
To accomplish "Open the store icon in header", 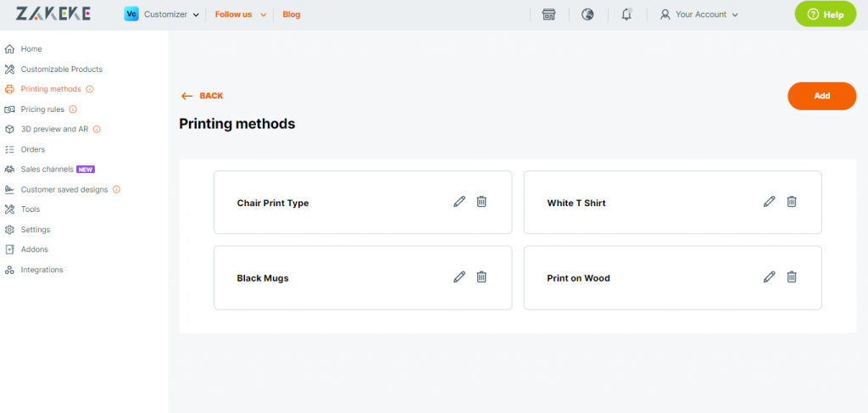I will [548, 14].
